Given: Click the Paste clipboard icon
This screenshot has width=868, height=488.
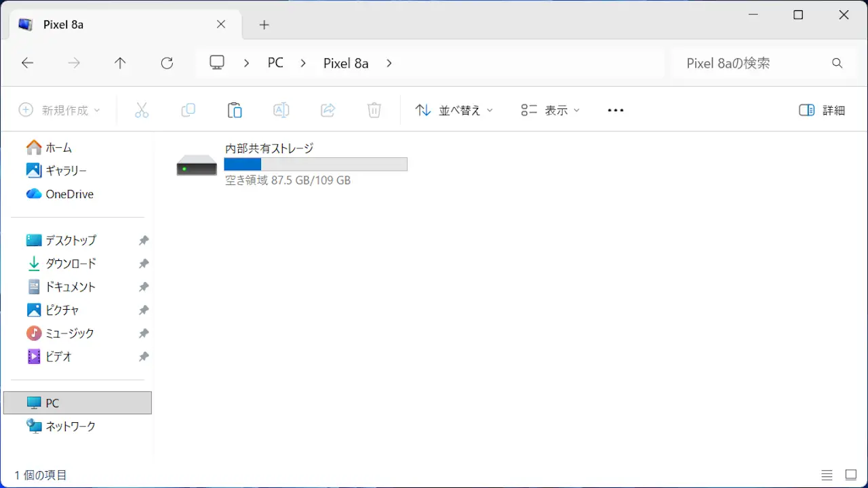Looking at the screenshot, I should [235, 110].
